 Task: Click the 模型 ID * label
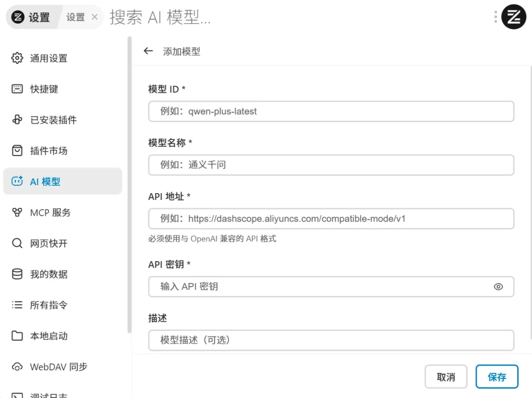point(166,89)
